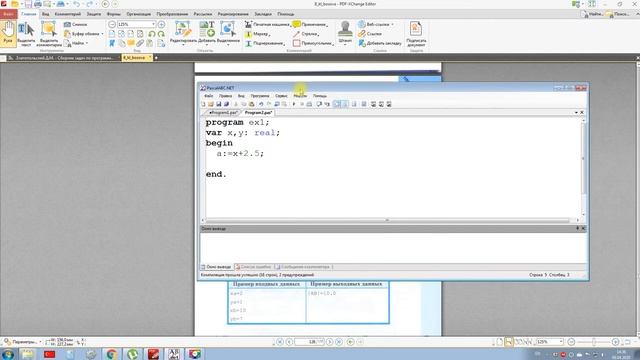Rotate the page view counter-clockwise
Image resolution: width=640 pixels, height=360 pixels.
click(151, 34)
